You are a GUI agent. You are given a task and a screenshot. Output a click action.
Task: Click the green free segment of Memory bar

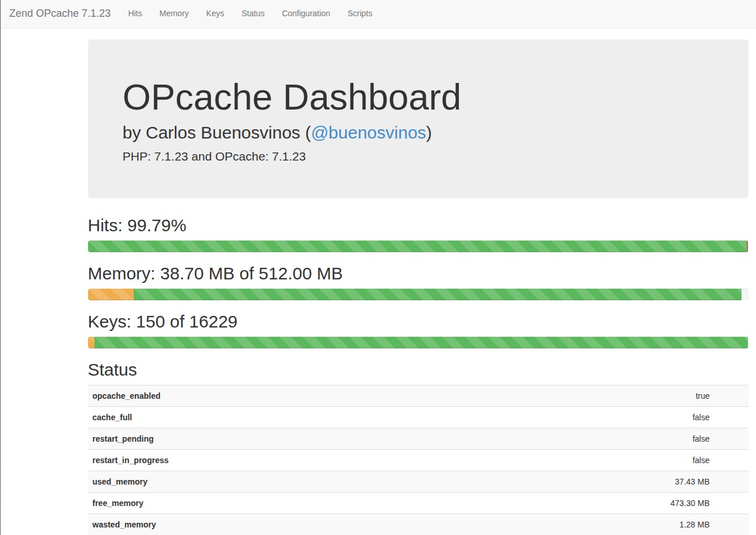tap(437, 294)
